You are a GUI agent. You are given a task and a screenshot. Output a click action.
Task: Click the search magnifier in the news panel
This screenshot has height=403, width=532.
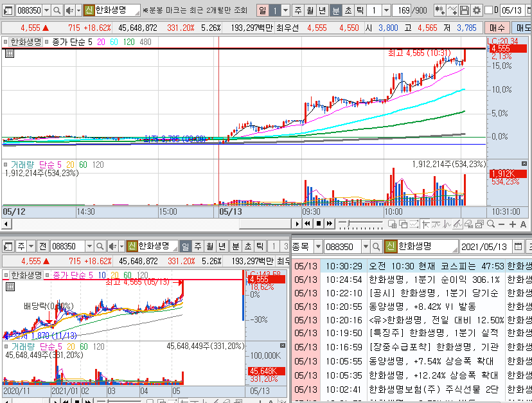(376, 247)
